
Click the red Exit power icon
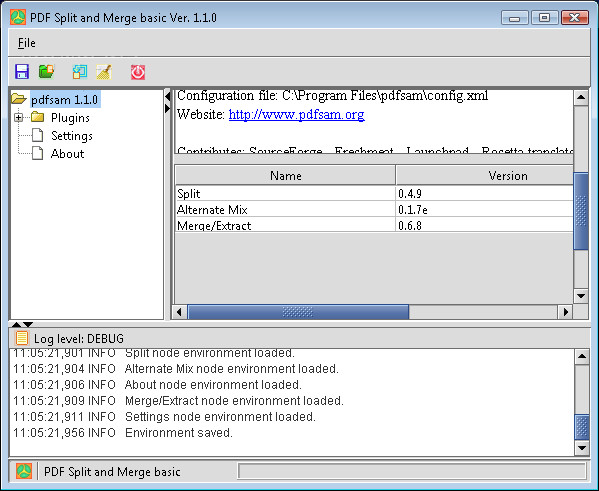tap(138, 72)
